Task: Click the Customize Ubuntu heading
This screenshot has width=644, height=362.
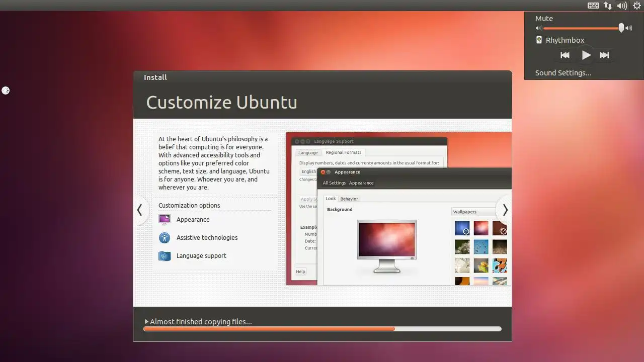Action: tap(222, 103)
